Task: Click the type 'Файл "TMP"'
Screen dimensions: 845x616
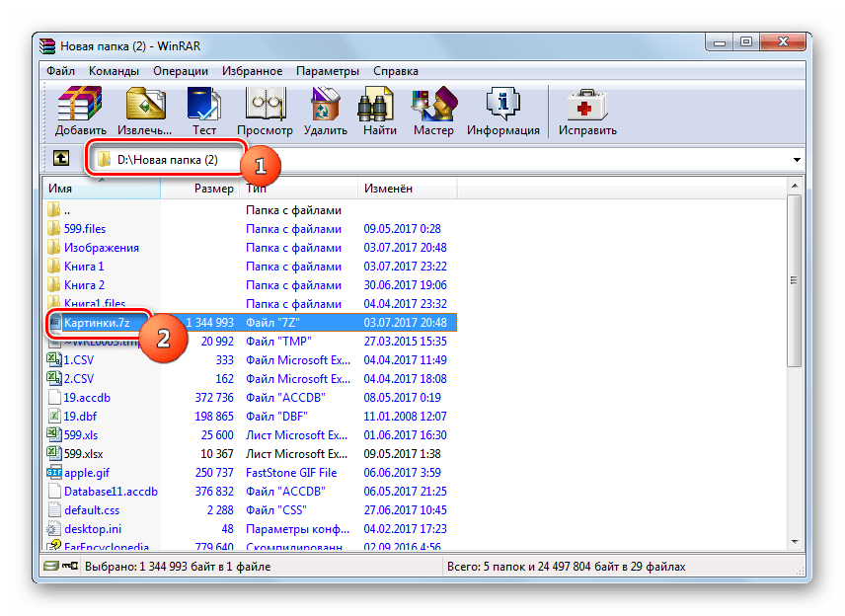Action: pyautogui.click(x=278, y=342)
